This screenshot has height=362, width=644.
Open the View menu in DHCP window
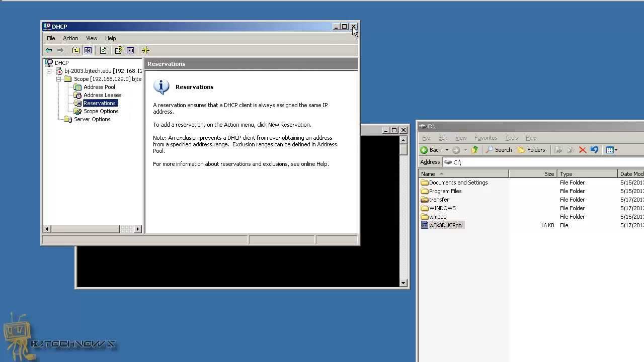coord(92,38)
